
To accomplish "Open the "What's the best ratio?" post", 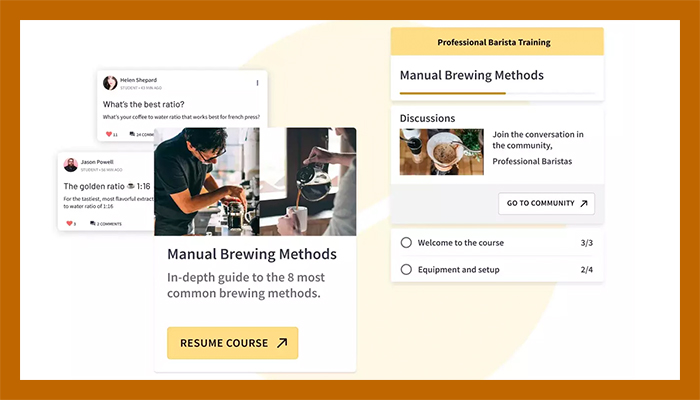I will click(144, 104).
